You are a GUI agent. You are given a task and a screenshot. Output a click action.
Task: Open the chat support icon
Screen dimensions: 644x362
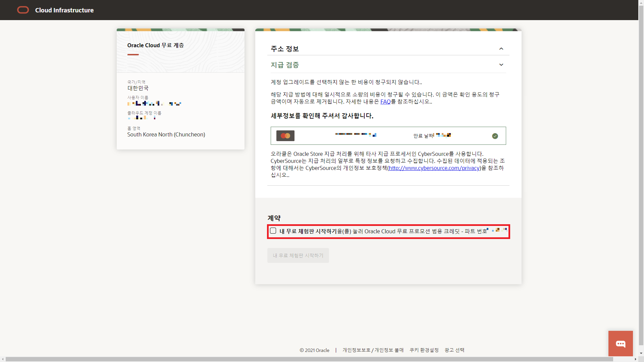point(621,344)
